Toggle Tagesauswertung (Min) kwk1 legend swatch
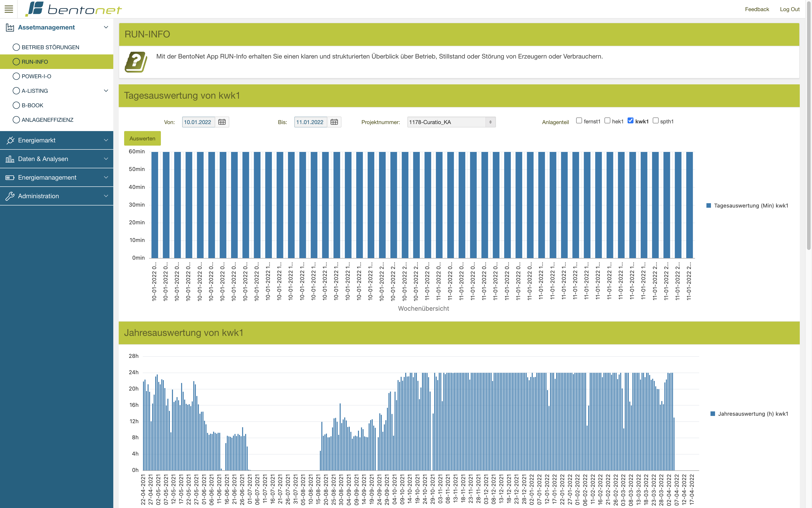812x508 pixels. click(x=709, y=206)
